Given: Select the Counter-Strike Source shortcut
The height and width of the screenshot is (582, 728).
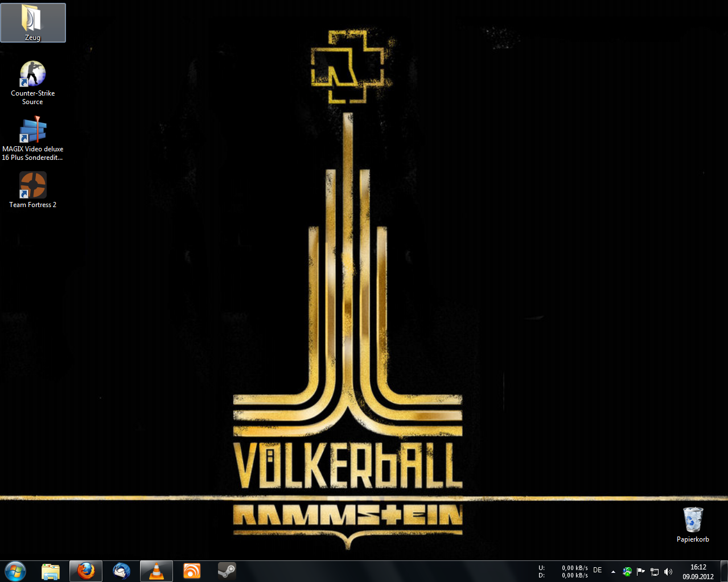Looking at the screenshot, I should click(32, 83).
